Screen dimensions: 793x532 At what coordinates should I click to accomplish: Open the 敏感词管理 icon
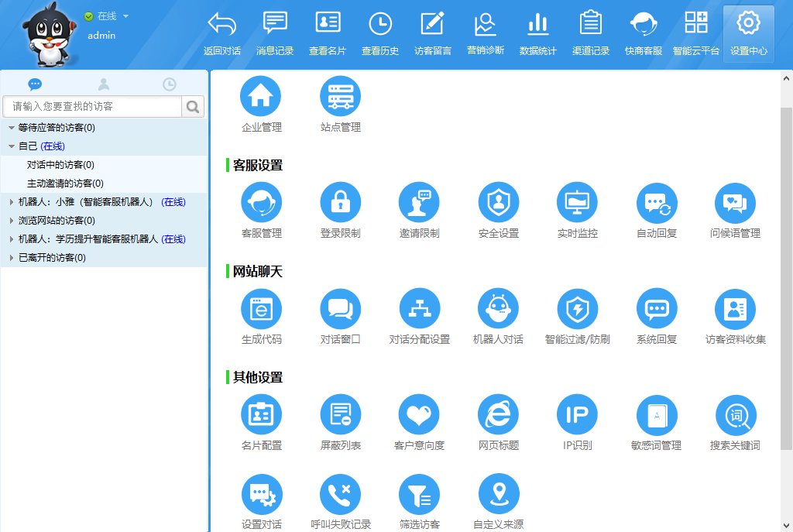point(656,415)
